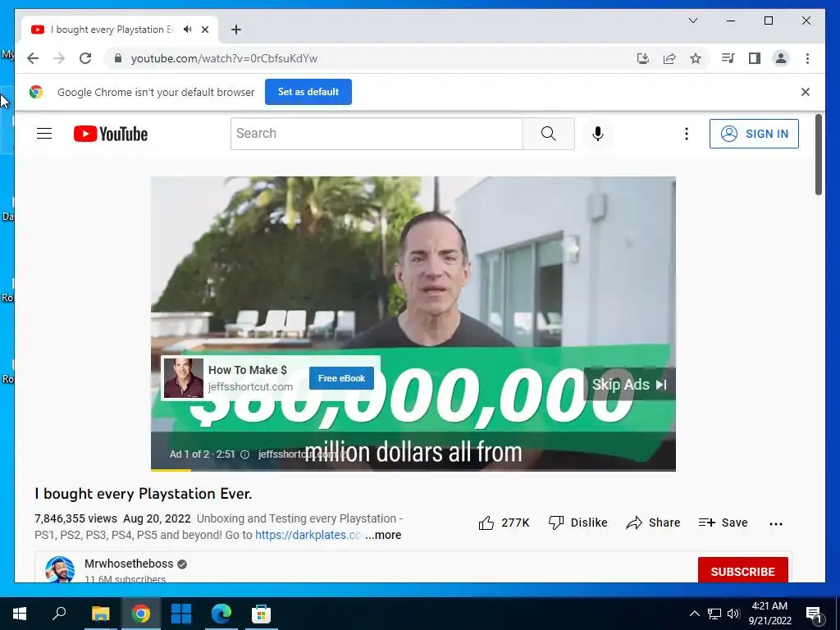The height and width of the screenshot is (630, 840).
Task: Open the taskbar clock and date
Action: [769, 614]
